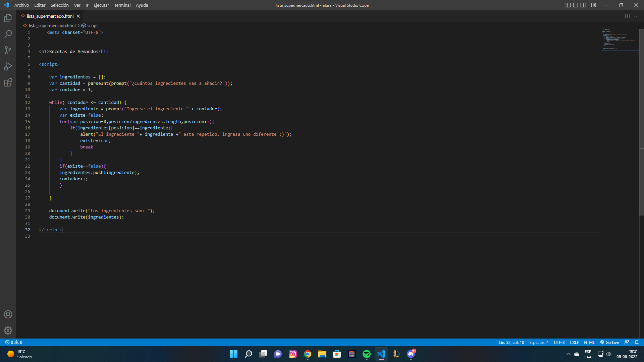Toggle the secondary side bar layout
Viewport: 644px width, 362px height.
point(583,5)
